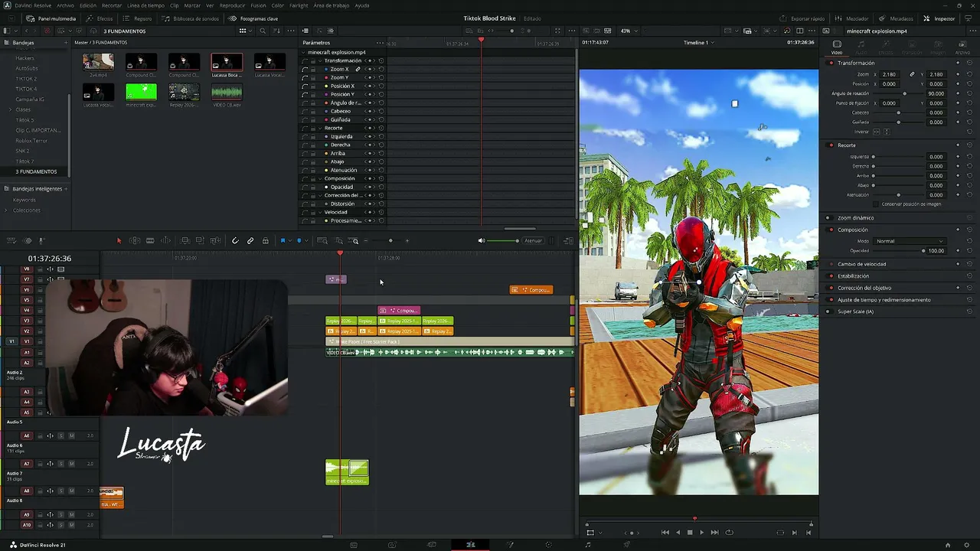Image resolution: width=980 pixels, height=551 pixels.
Task: Toggle the Transformación section enable switch
Action: 831,63
